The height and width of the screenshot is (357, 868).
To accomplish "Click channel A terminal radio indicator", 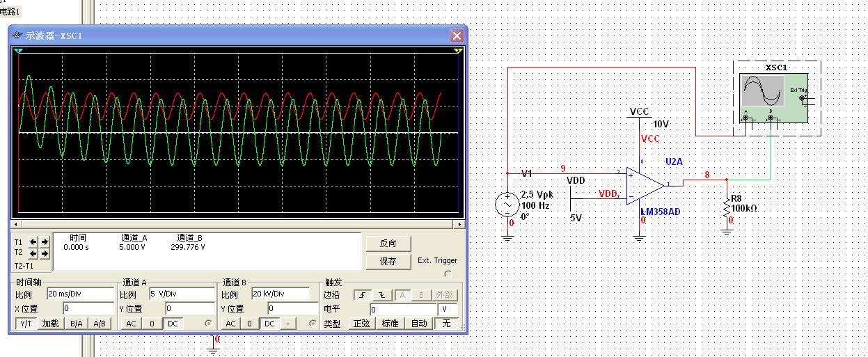I will coord(208,324).
